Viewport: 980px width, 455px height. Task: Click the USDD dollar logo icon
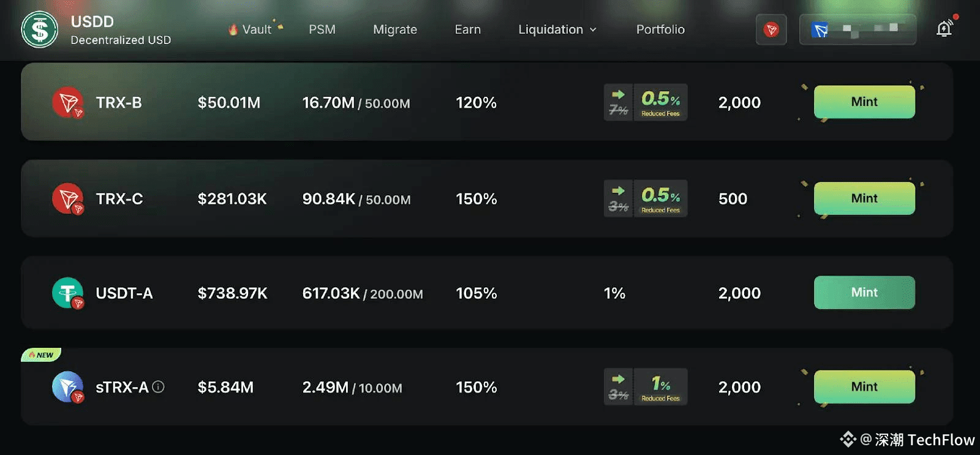click(39, 29)
